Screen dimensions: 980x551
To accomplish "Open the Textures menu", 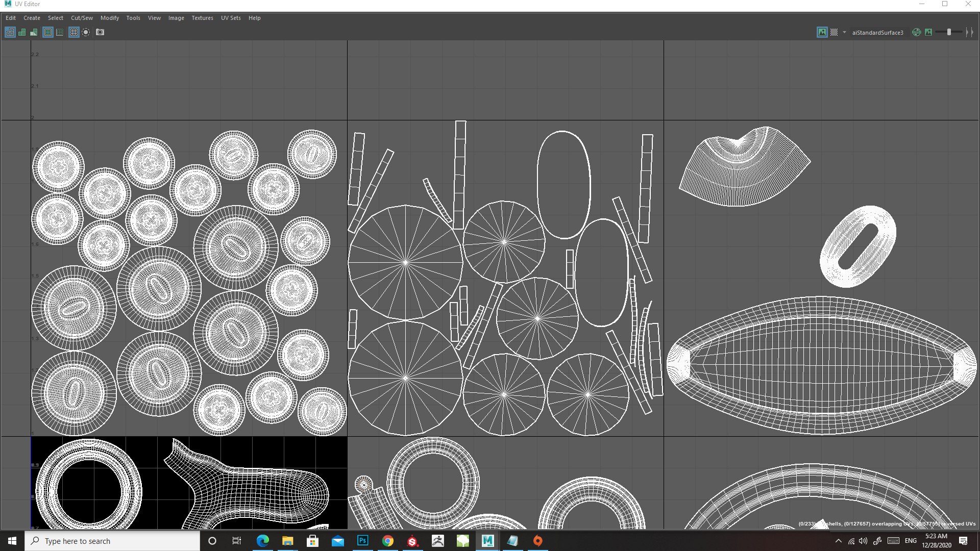I will [202, 18].
